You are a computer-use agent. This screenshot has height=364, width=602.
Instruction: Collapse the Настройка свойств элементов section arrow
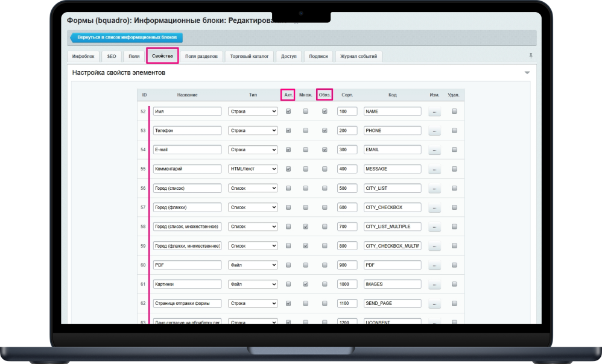coord(527,72)
